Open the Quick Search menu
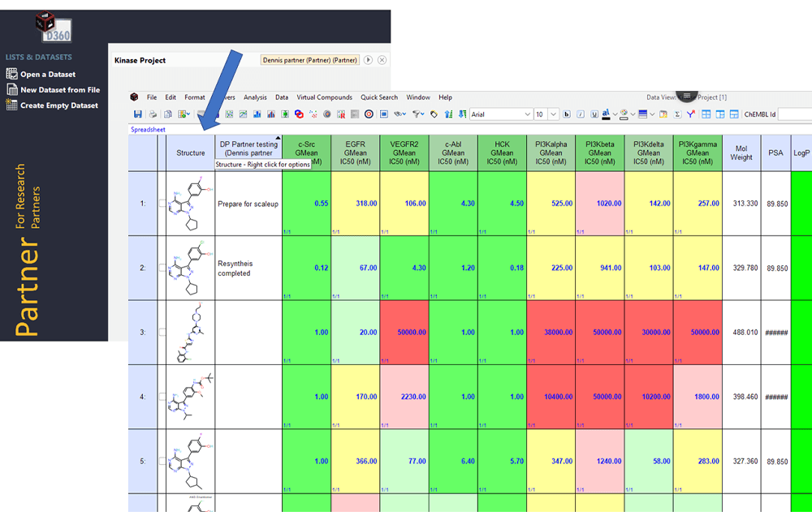The width and height of the screenshot is (812, 520). 379,97
